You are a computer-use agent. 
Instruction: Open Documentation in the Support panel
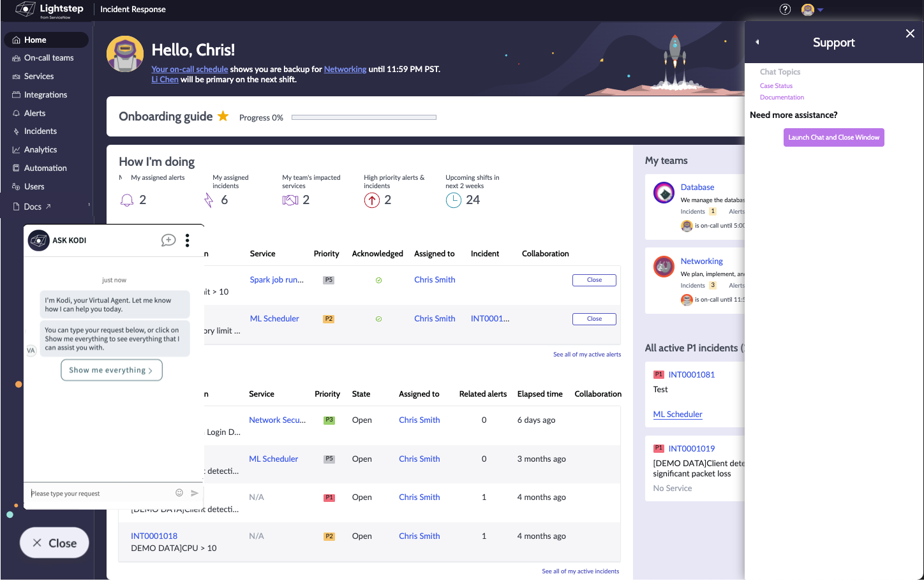(782, 98)
